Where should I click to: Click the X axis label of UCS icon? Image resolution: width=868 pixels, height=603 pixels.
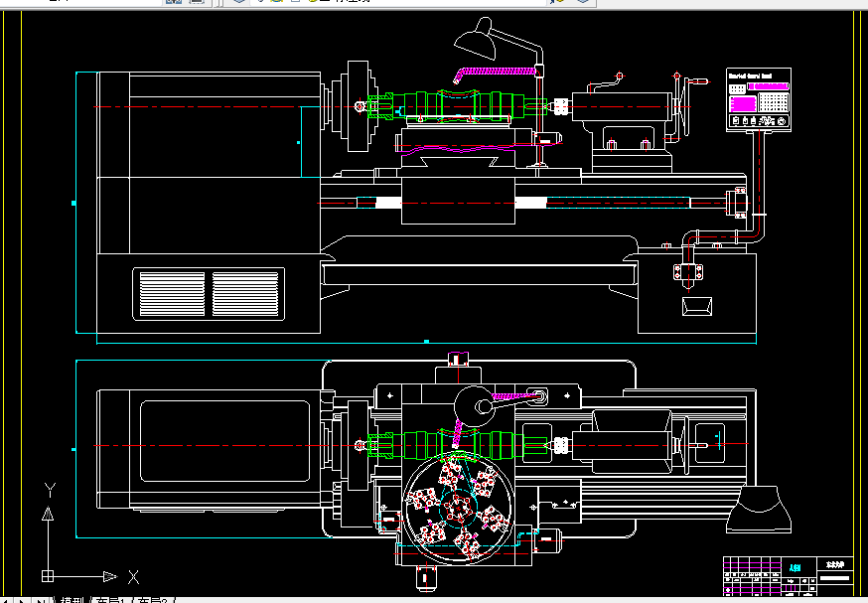click(x=133, y=577)
